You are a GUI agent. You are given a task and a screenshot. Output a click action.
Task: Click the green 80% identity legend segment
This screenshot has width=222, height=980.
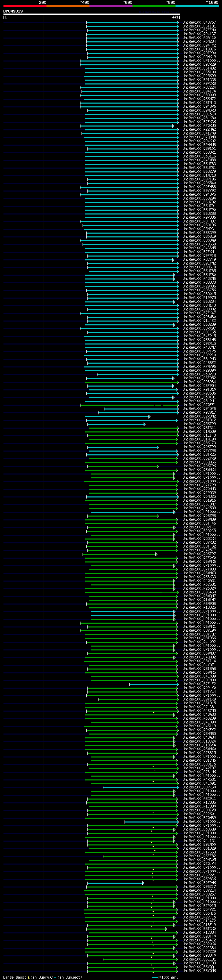(154, 6)
